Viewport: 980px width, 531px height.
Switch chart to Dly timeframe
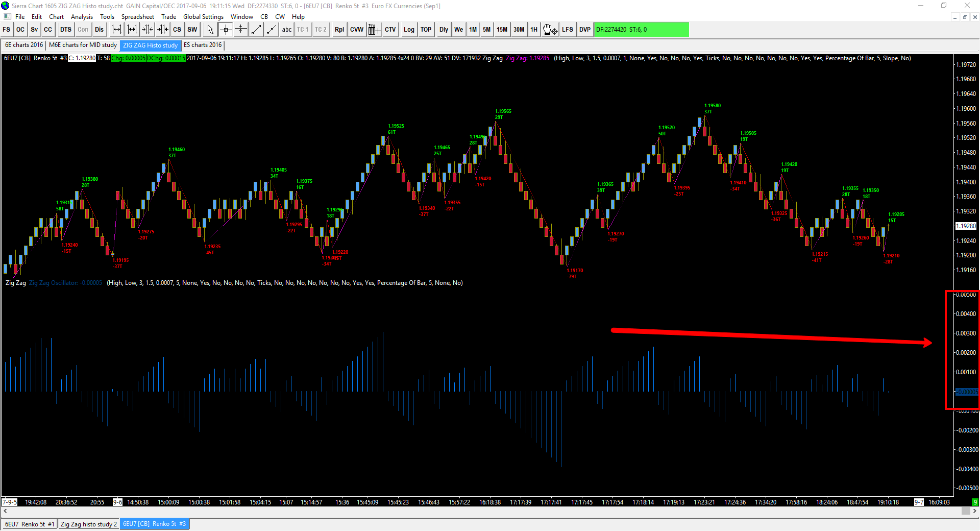click(444, 30)
